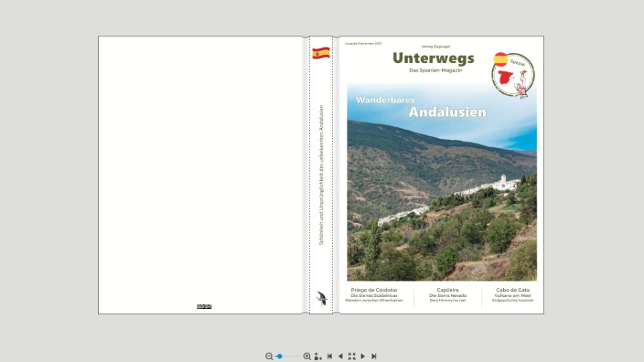644x362 pixels.
Task: Click the barcode on the back cover
Action: click(x=204, y=307)
